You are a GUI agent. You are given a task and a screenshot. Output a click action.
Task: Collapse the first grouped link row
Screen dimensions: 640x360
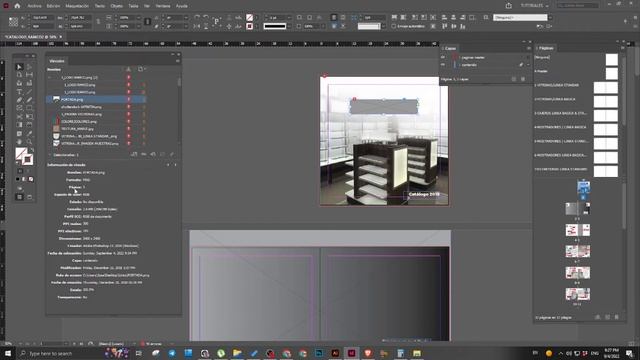pyautogui.click(x=50, y=78)
